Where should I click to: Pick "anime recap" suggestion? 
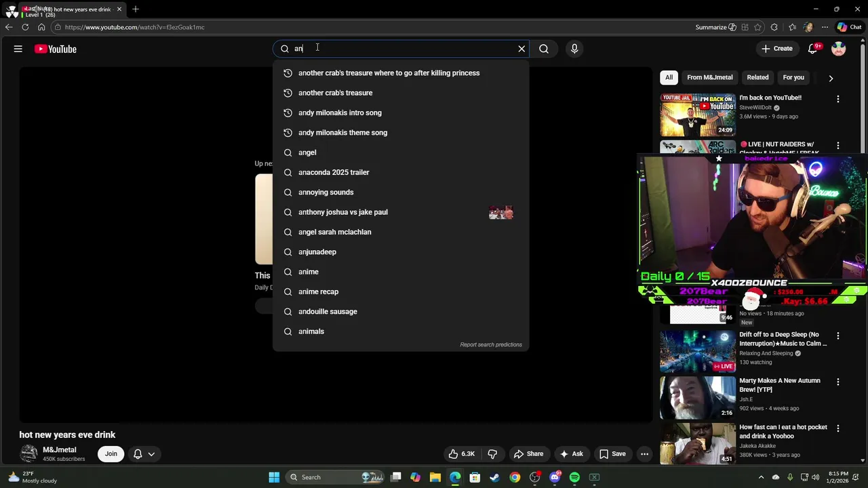point(400,291)
